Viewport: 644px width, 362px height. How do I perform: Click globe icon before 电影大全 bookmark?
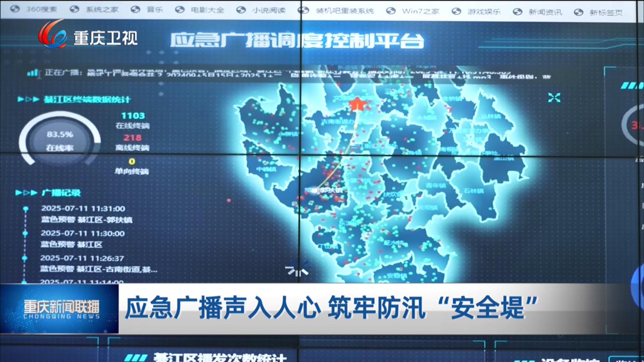(x=180, y=10)
